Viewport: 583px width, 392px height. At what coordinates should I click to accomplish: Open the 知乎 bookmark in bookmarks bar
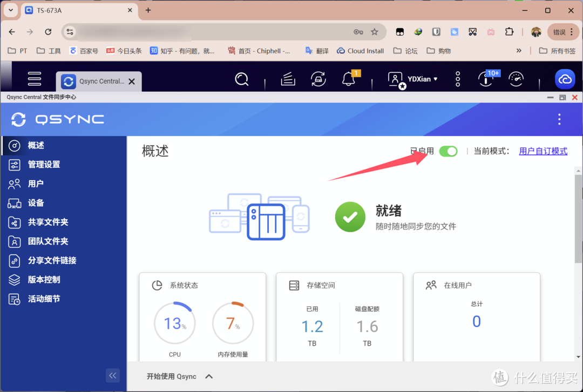(x=182, y=51)
